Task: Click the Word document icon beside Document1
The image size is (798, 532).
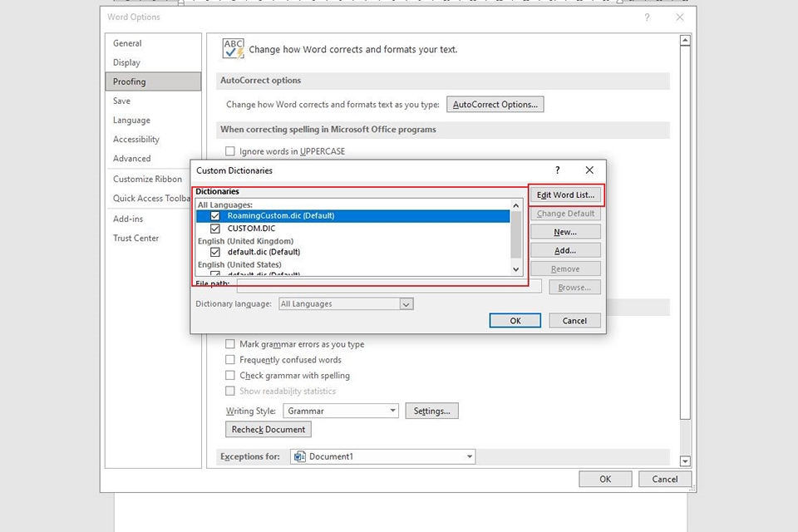Action: pos(300,456)
